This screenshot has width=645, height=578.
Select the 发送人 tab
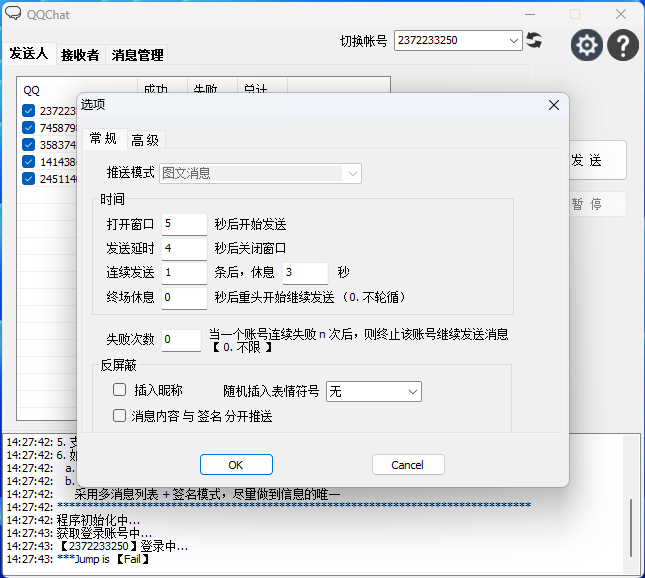(x=29, y=53)
